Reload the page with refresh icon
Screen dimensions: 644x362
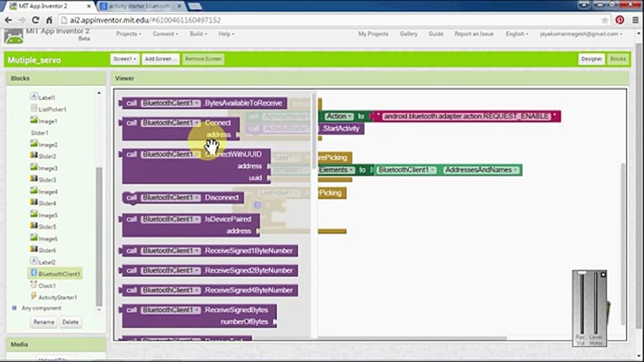35,20
